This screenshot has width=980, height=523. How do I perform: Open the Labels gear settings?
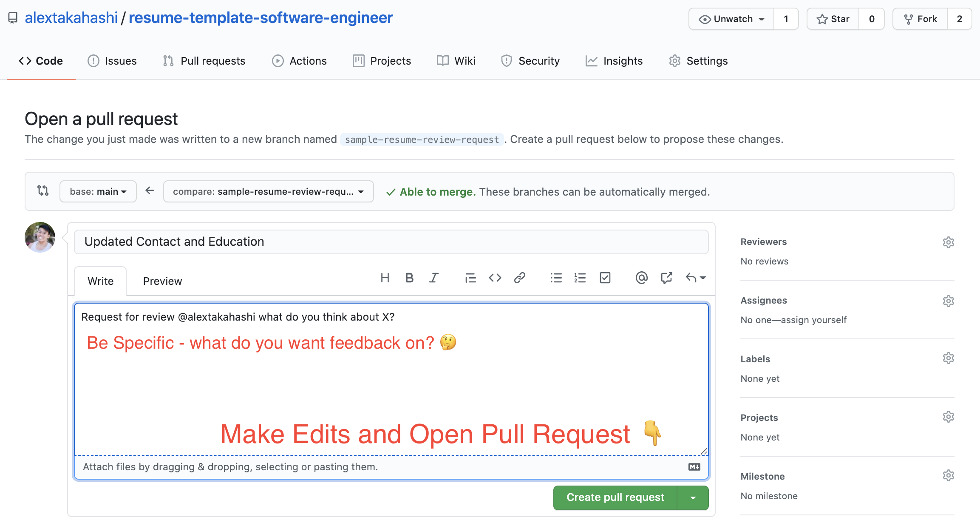pyautogui.click(x=948, y=358)
